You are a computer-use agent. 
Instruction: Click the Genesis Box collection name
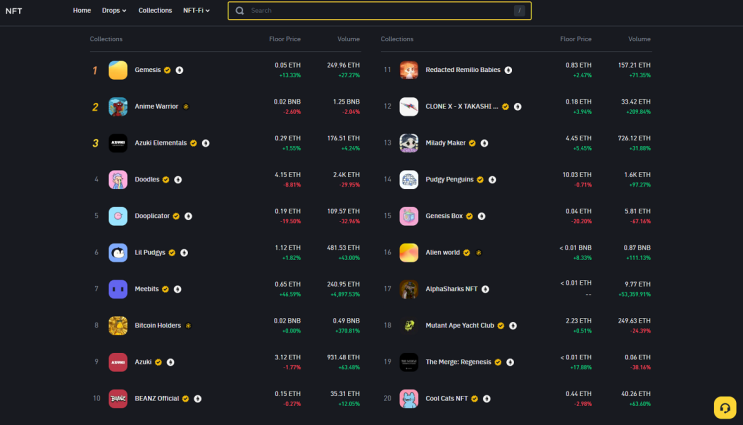[x=444, y=216]
